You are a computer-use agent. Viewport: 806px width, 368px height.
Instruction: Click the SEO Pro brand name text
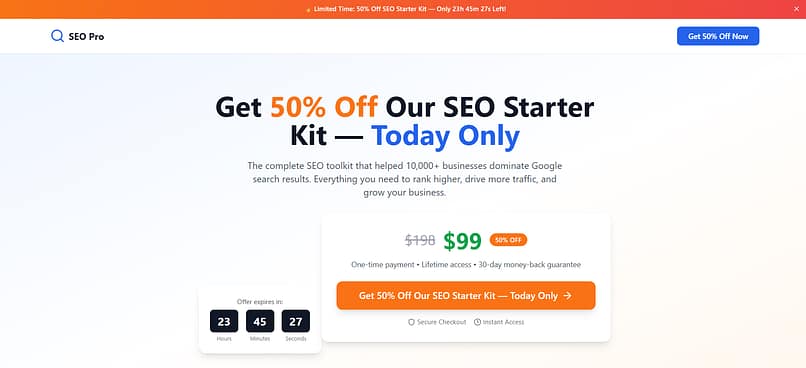[86, 36]
